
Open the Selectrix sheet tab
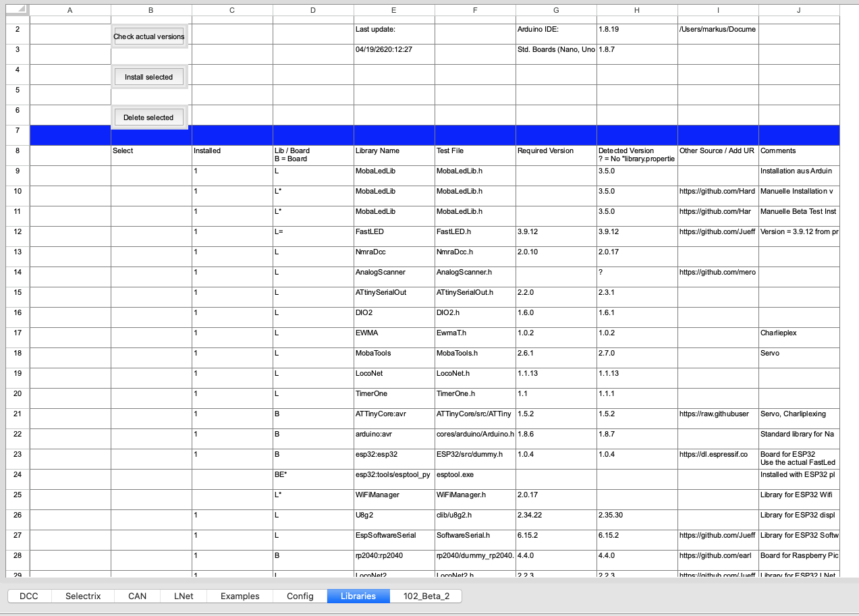83,596
